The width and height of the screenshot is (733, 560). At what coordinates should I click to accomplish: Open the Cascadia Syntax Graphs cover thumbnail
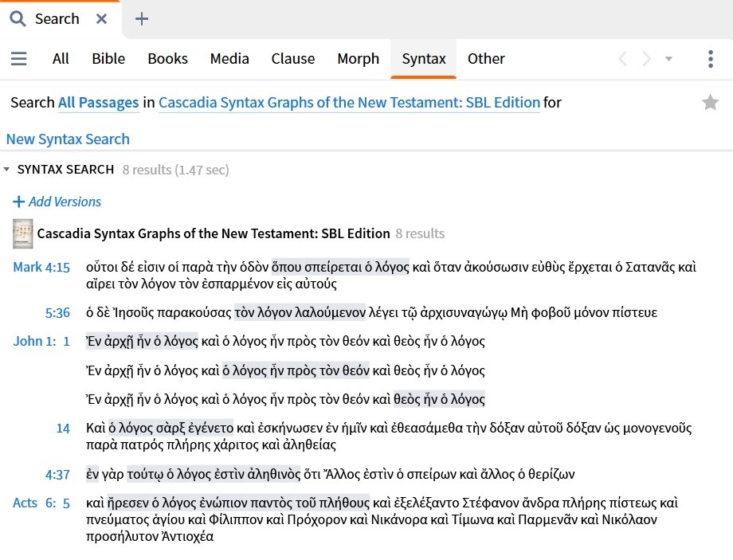tap(22, 233)
